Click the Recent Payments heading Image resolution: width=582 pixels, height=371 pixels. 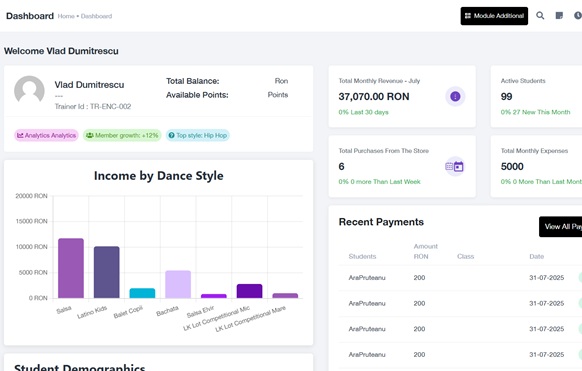(x=381, y=222)
